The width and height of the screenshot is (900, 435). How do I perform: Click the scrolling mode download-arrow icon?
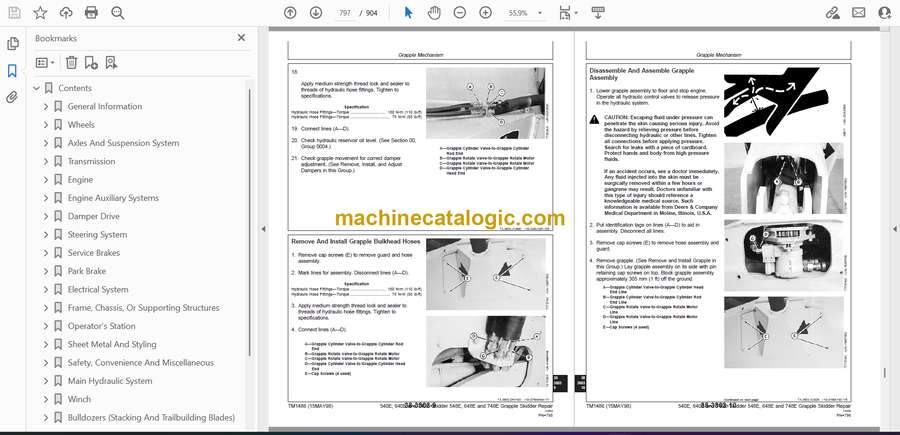point(598,13)
